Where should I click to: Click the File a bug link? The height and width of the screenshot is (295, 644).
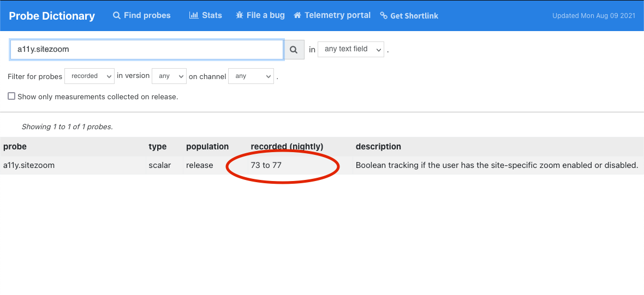265,15
